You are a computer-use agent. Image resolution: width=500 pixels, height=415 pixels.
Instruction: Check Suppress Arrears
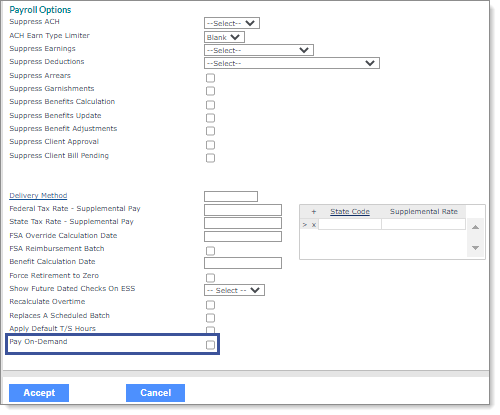pyautogui.click(x=210, y=78)
